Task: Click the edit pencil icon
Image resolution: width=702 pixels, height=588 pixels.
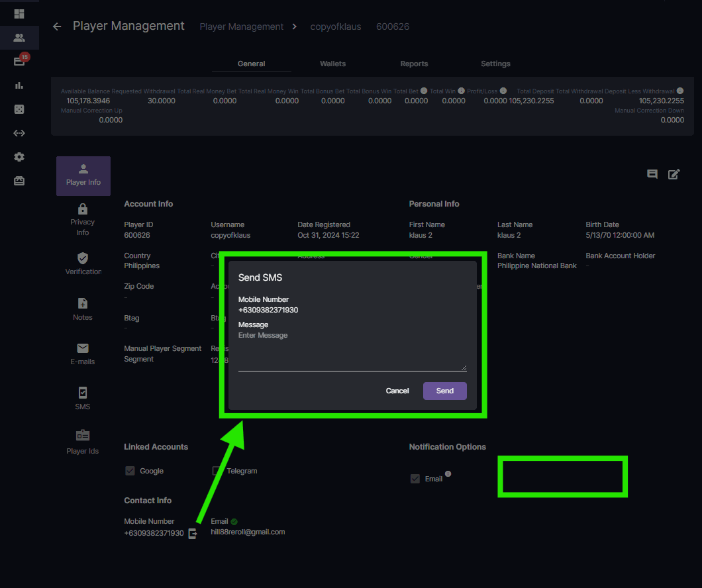Action: pos(674,174)
